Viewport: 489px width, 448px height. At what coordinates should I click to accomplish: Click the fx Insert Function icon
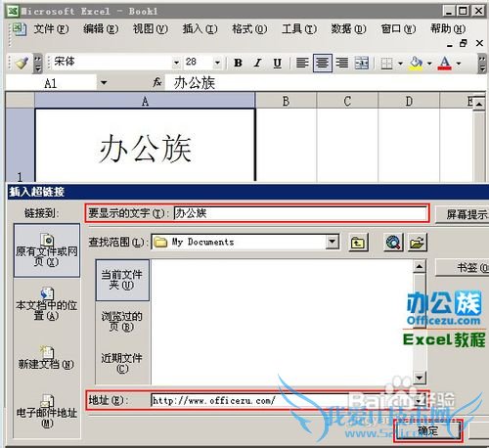coord(157,82)
